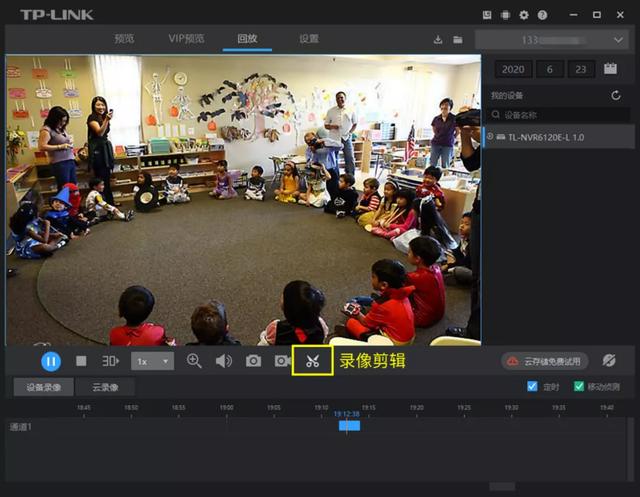Switch to the 云录像 tab
The image size is (640, 497).
point(105,387)
